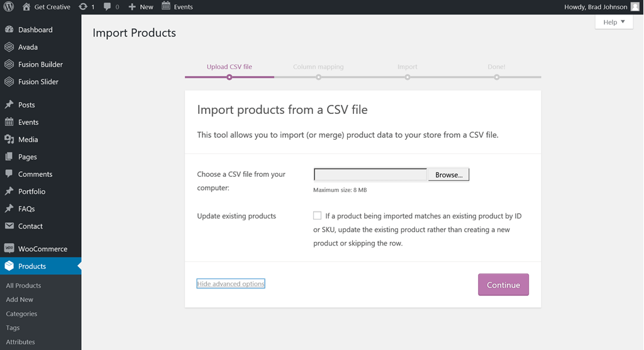
Task: Click the Media icon in sidebar
Action: pos(9,139)
